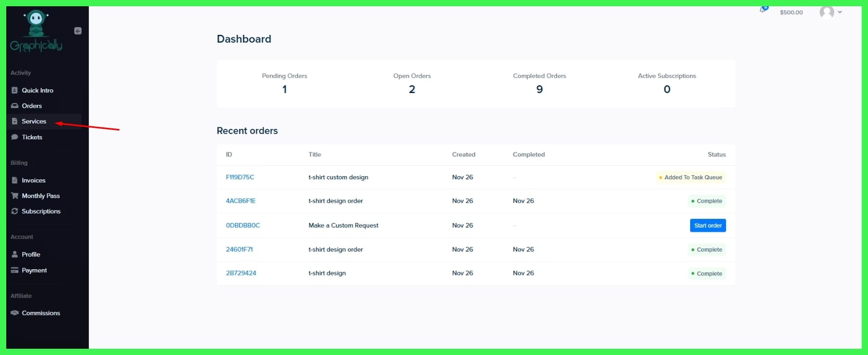The height and width of the screenshot is (355, 868).
Task: Click the Graphically logo
Action: tap(36, 32)
